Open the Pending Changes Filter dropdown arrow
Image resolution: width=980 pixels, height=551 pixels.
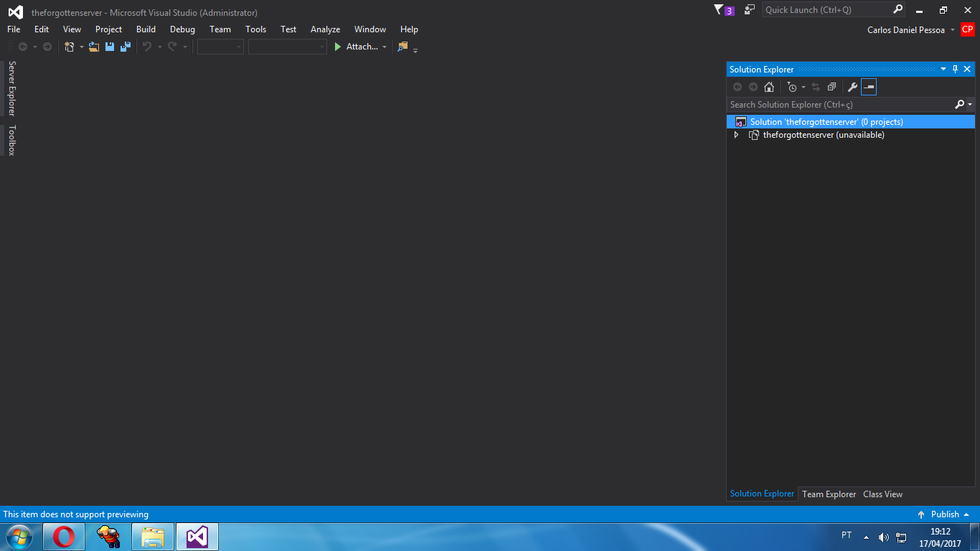click(804, 87)
